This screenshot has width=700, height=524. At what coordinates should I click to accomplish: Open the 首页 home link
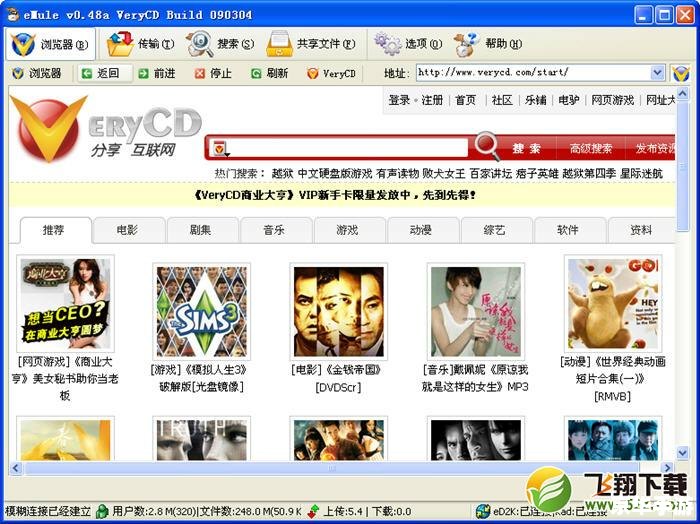(465, 100)
